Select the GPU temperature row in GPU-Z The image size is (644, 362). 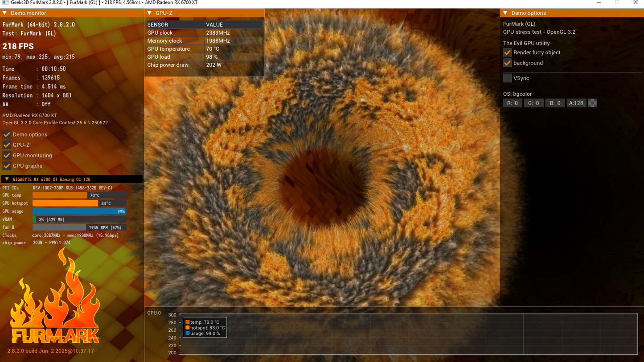click(x=204, y=49)
